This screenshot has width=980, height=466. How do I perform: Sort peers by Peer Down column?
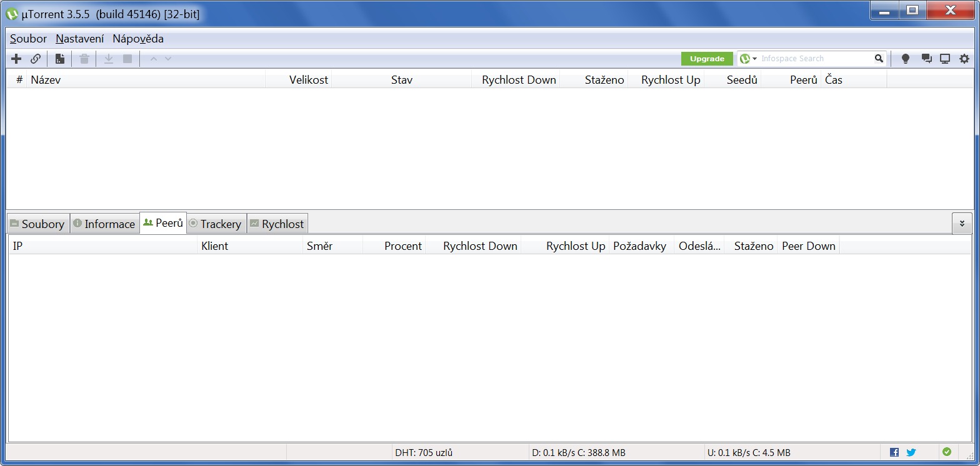[809, 246]
